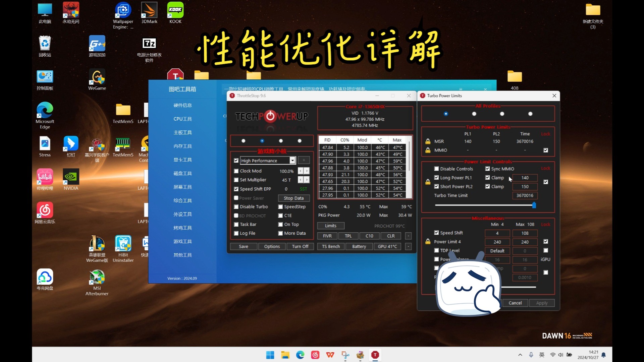Select 内存工具 in 图吧工具箱 sidebar
This screenshot has width=644, height=362.
point(182,146)
